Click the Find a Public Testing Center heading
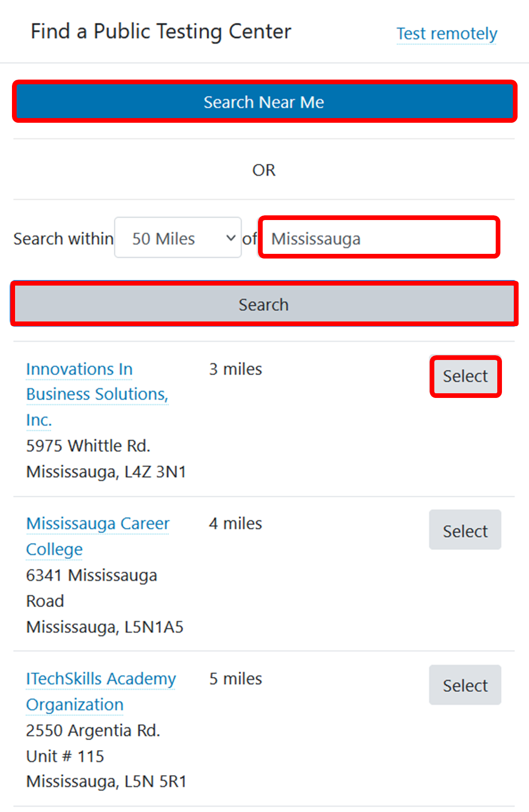The image size is (529, 812). 161,32
